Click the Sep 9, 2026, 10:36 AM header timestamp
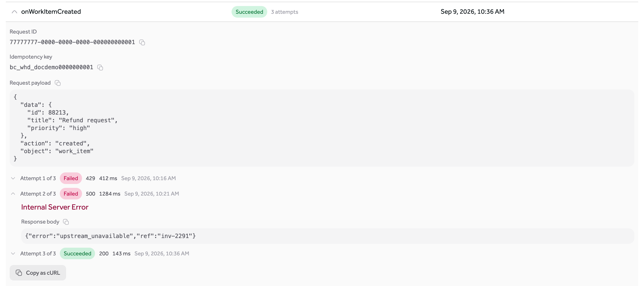This screenshot has width=644, height=286. click(472, 12)
